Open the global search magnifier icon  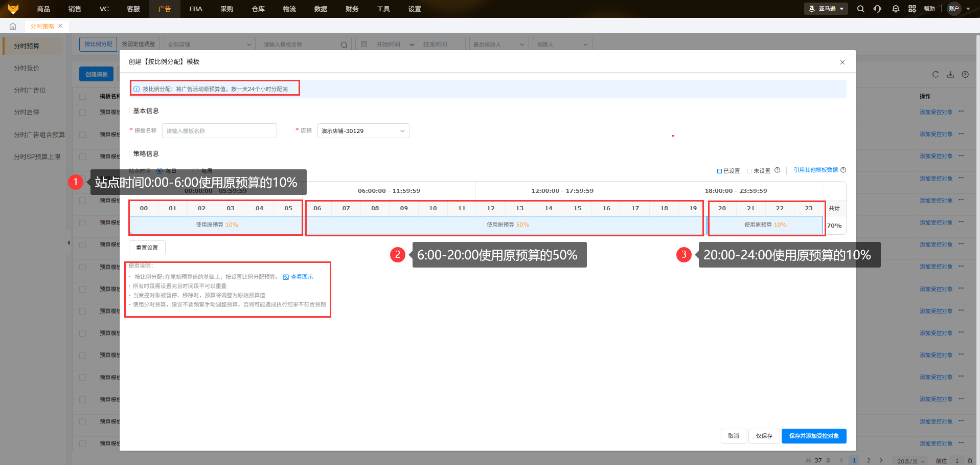click(x=861, y=9)
